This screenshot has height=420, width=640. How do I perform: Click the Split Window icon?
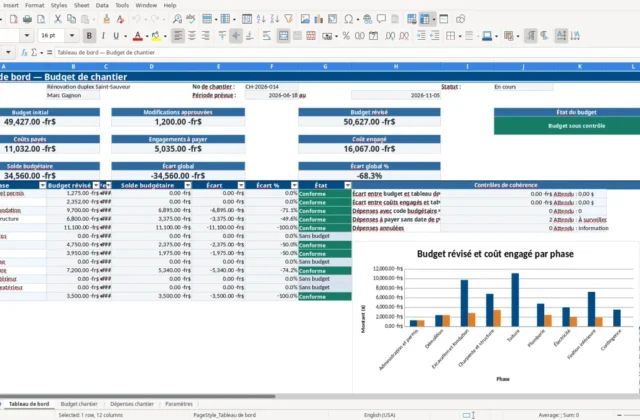tap(444, 19)
